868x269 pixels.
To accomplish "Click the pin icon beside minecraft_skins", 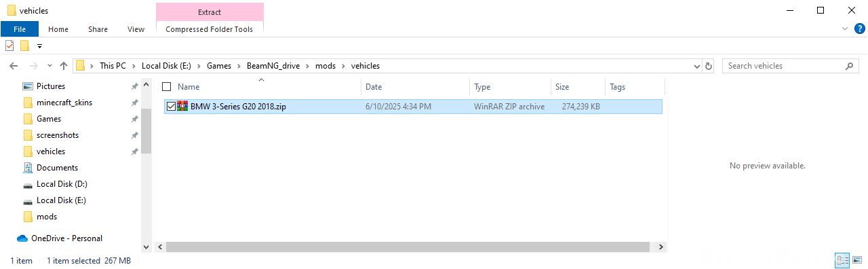I will 134,103.
